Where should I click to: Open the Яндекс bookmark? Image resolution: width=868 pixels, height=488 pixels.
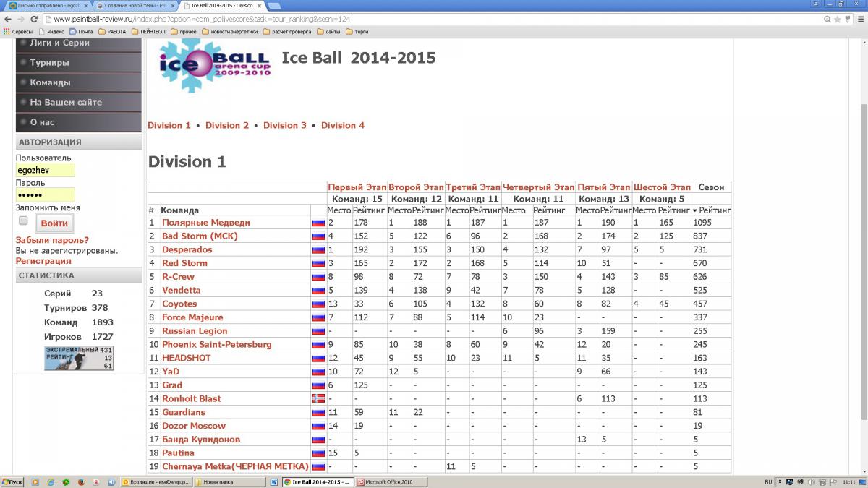point(51,31)
